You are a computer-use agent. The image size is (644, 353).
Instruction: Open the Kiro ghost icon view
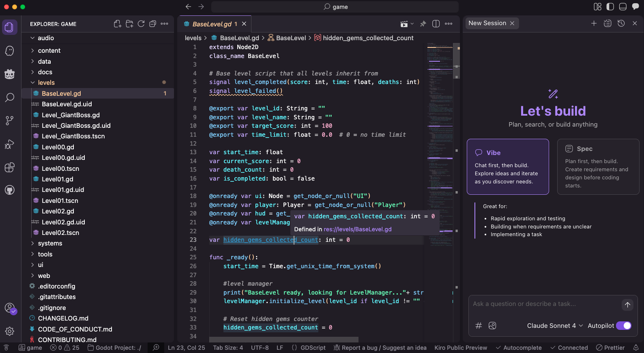(x=10, y=51)
